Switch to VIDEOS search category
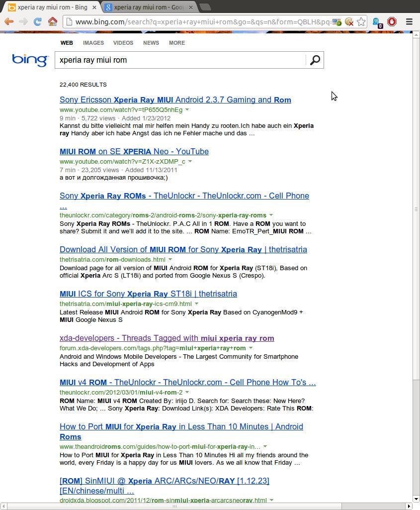Screen dimensions: 420x510 pyautogui.click(x=123, y=43)
